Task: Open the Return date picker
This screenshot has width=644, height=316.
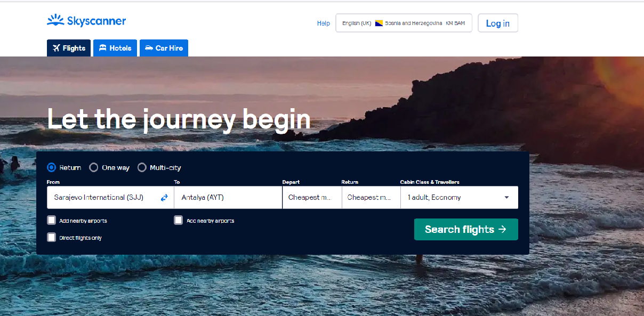Action: click(x=371, y=198)
